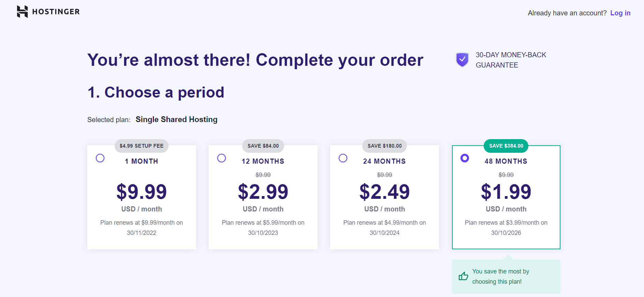Select the 48 MONTHS plan radio button

tap(465, 158)
